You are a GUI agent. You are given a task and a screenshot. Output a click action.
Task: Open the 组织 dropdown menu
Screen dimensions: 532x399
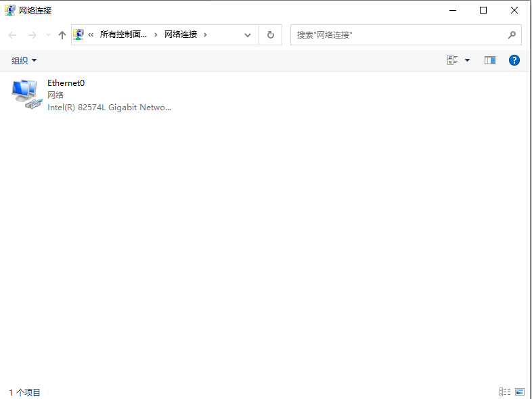coord(24,60)
